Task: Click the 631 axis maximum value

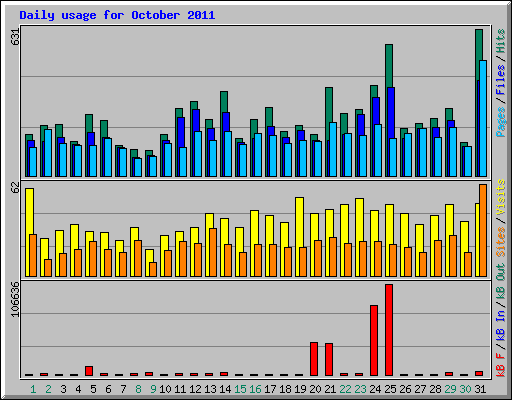Action: [x=15, y=36]
